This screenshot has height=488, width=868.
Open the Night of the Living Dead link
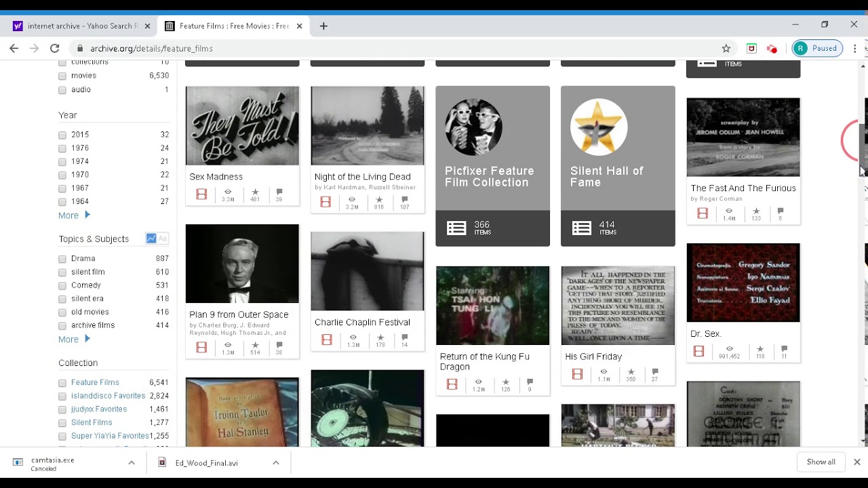coord(362,177)
